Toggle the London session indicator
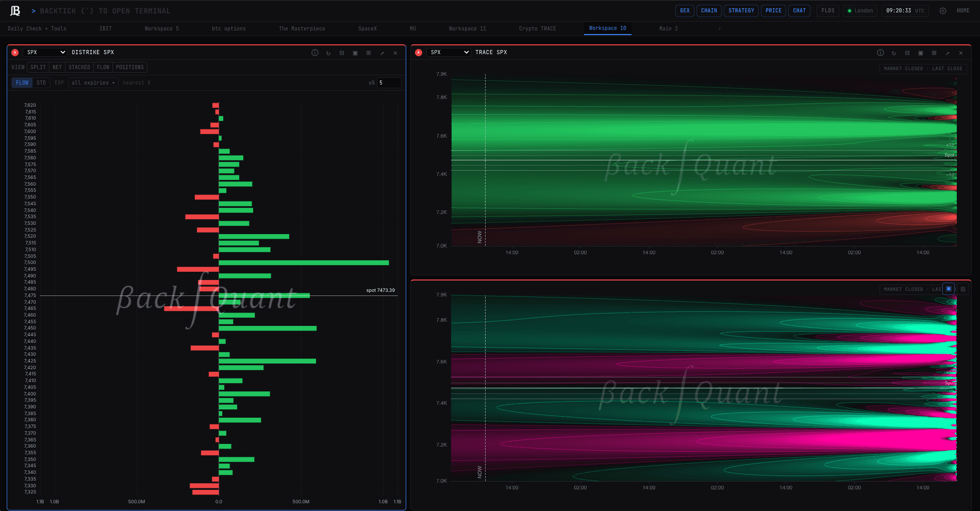The image size is (980, 511). (x=860, y=11)
